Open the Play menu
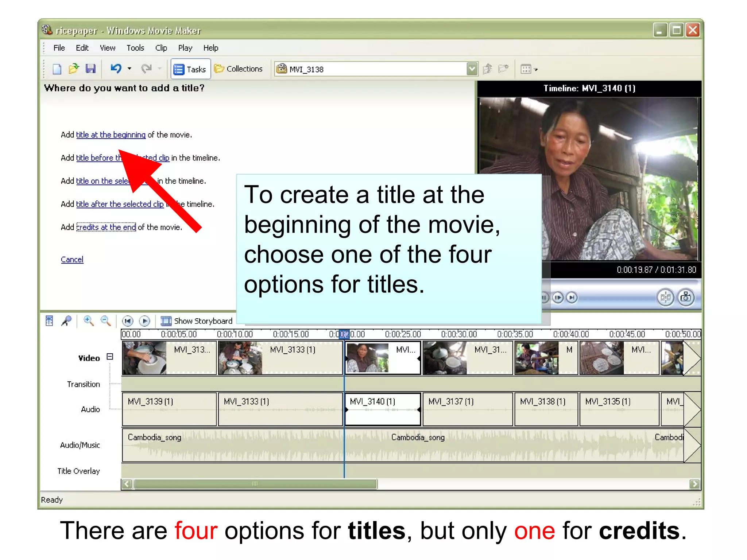The height and width of the screenshot is (560, 747). pos(185,48)
